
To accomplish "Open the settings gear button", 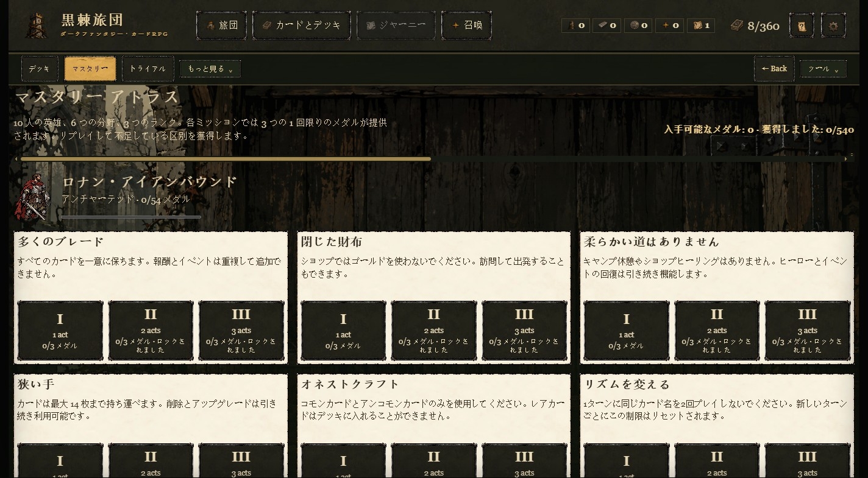I will point(833,26).
